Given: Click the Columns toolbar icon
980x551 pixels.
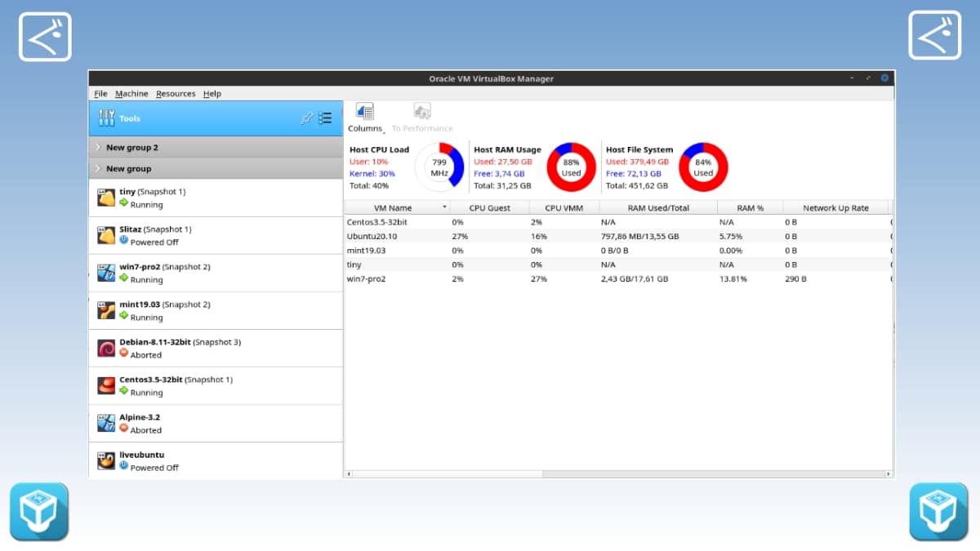Looking at the screenshot, I should click(364, 113).
